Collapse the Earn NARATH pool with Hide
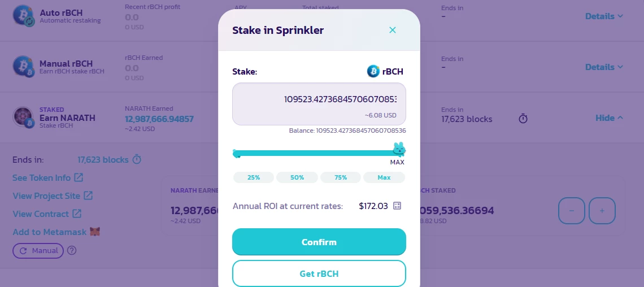 click(x=610, y=118)
